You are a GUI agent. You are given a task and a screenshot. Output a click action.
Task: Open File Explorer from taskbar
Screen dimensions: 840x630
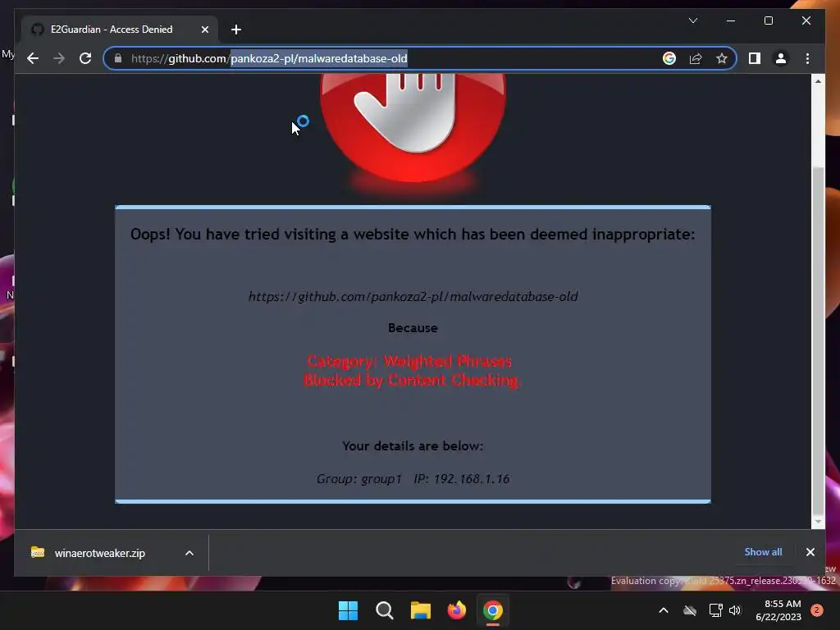[x=421, y=610]
